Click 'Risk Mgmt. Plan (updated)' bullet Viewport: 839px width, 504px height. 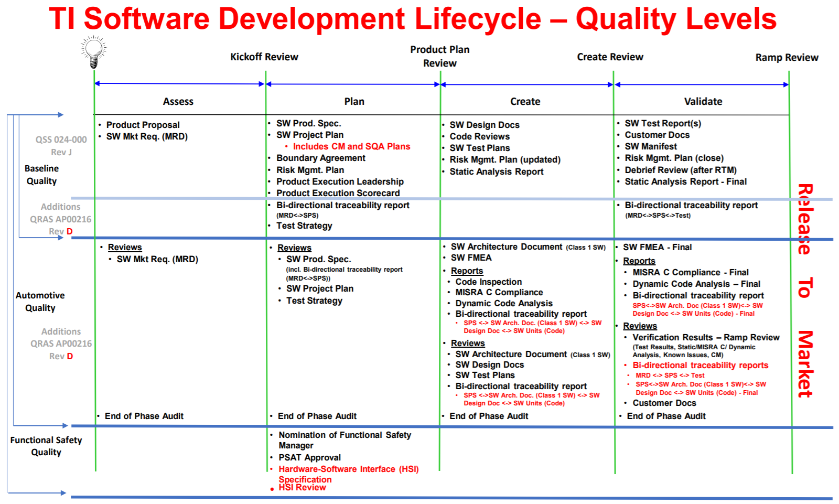505,159
